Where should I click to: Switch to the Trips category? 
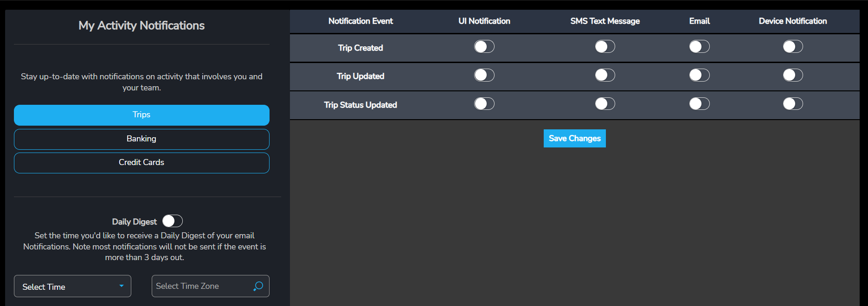[x=141, y=115]
